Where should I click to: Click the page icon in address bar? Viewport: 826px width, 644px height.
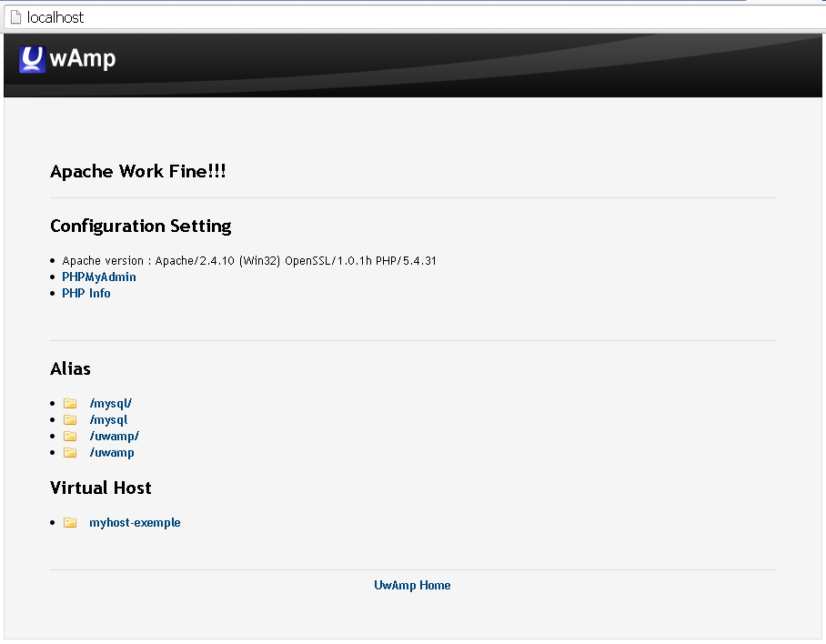(x=15, y=17)
